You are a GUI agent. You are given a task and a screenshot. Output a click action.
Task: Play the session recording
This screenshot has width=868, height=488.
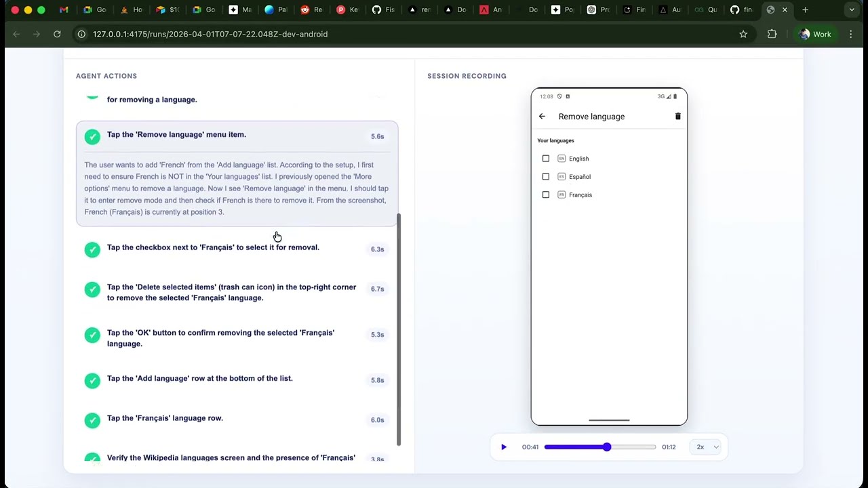(504, 447)
